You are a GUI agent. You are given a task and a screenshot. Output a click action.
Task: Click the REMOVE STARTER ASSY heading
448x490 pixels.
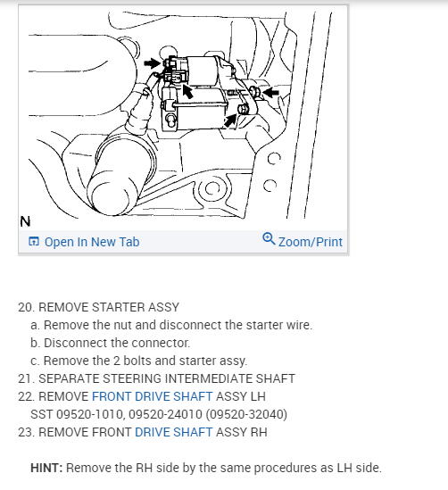tap(99, 308)
